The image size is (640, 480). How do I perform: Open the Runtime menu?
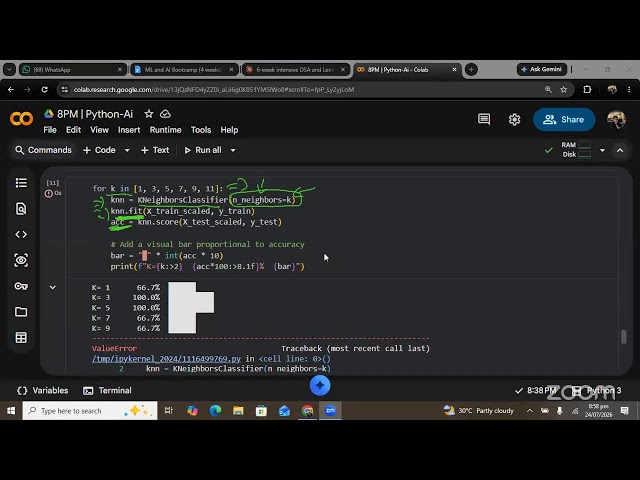165,130
